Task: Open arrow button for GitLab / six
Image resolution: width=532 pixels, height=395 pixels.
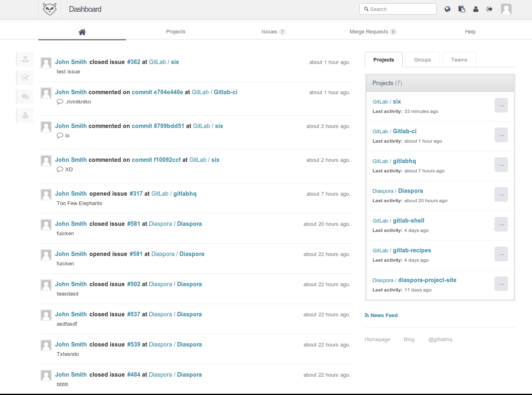Action: click(x=501, y=106)
